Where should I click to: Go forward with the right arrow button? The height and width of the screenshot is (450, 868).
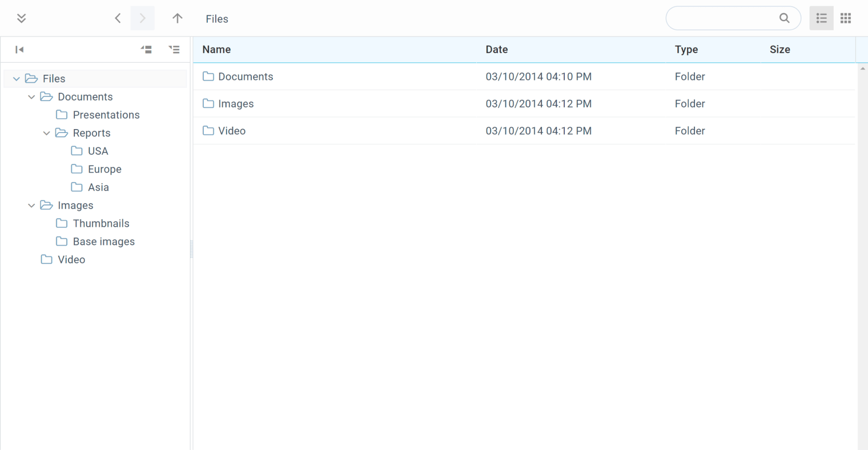click(142, 18)
